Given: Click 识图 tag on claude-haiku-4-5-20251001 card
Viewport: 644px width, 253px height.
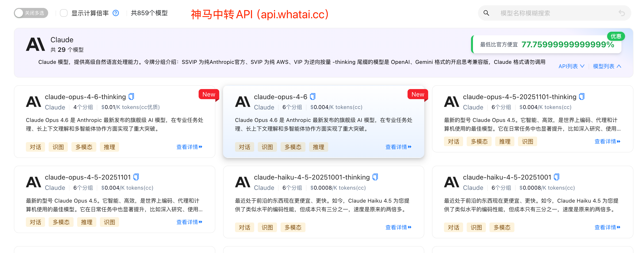Looking at the screenshot, I should click(476, 227).
